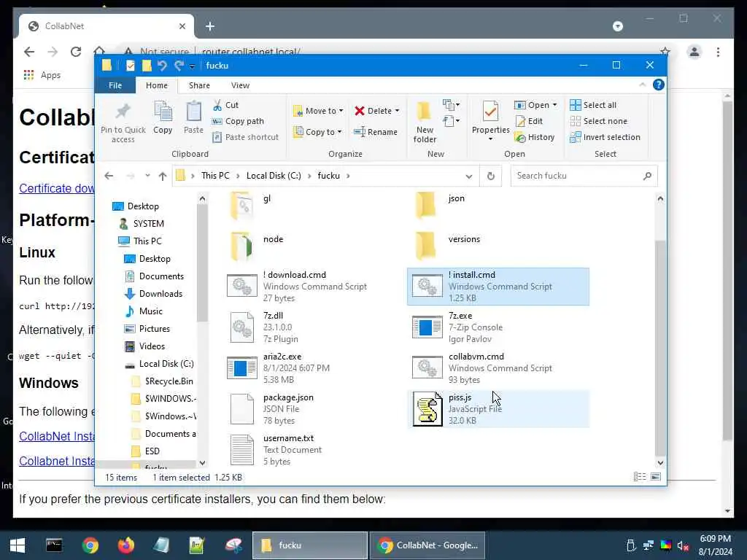
Task: Click the piss.js JavaScript file icon
Action: tap(427, 408)
